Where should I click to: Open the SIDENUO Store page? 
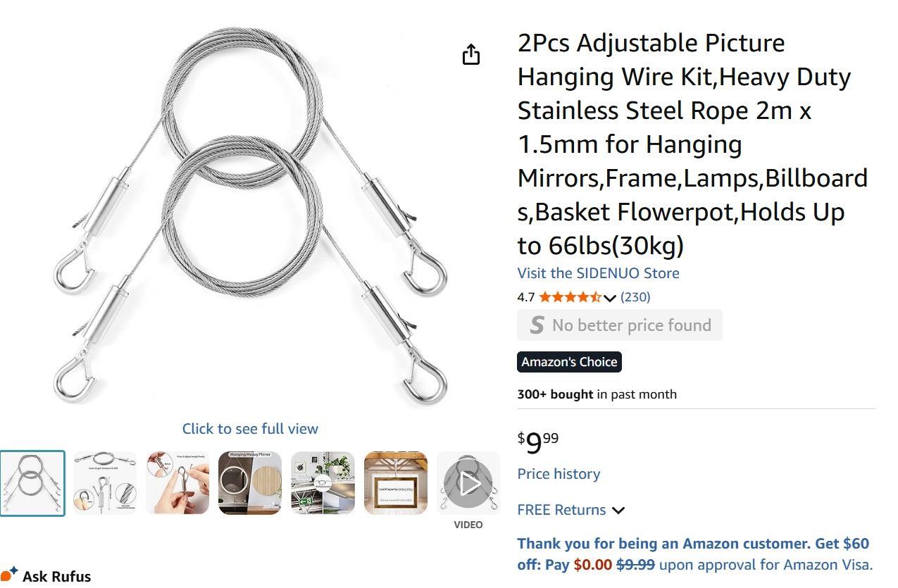[598, 273]
